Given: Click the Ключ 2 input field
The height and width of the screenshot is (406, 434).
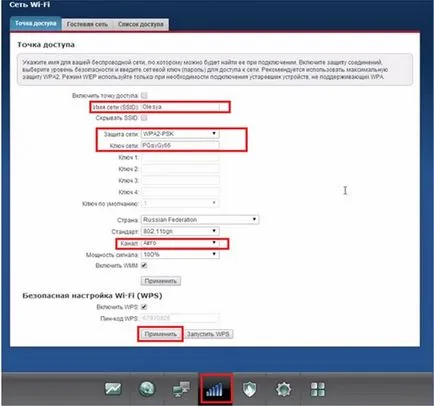Looking at the screenshot, I should pyautogui.click(x=180, y=169).
